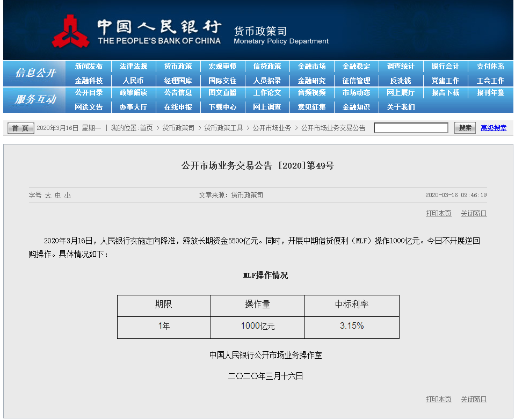Click the 首页 home button
The width and height of the screenshot is (515, 420).
click(21, 128)
